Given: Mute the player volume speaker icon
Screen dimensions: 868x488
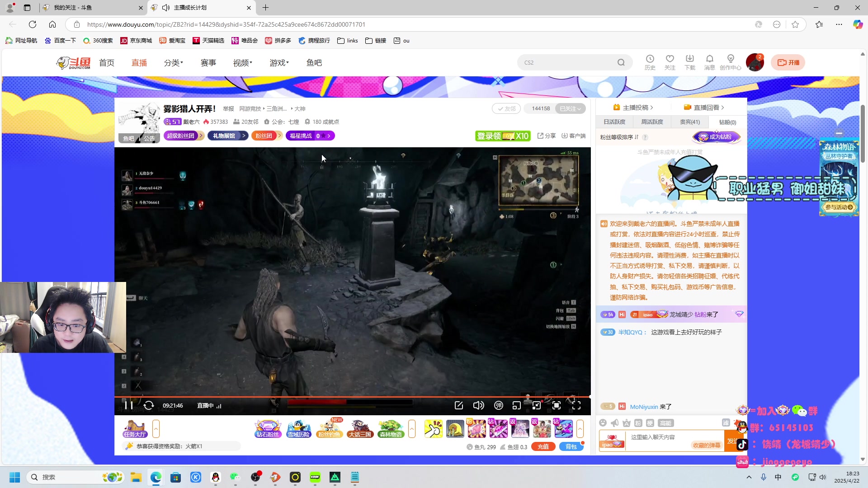Looking at the screenshot, I should pyautogui.click(x=478, y=405).
